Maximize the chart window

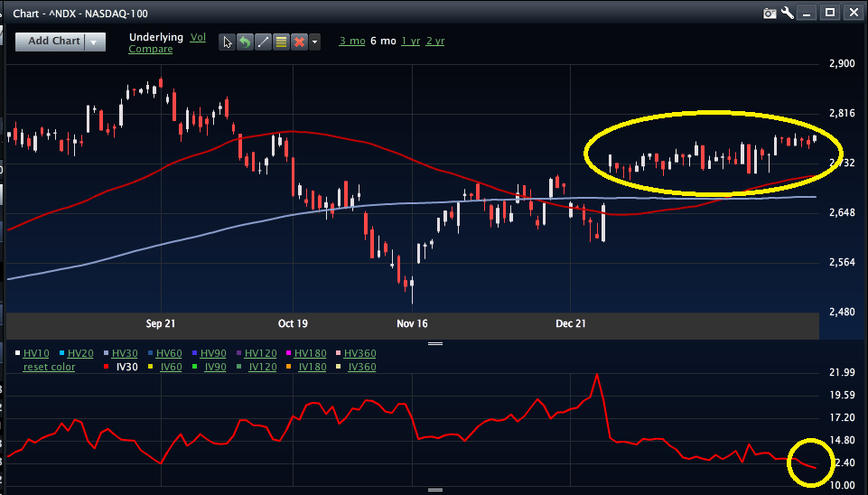pyautogui.click(x=829, y=13)
